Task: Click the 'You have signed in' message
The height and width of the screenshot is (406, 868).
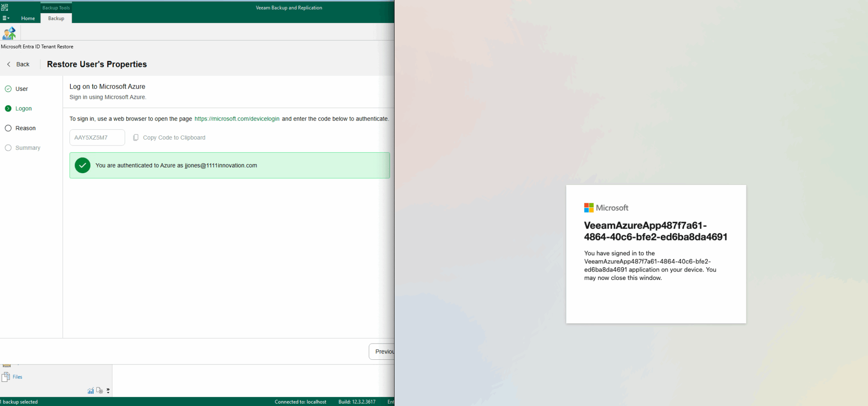Action: [x=650, y=266]
